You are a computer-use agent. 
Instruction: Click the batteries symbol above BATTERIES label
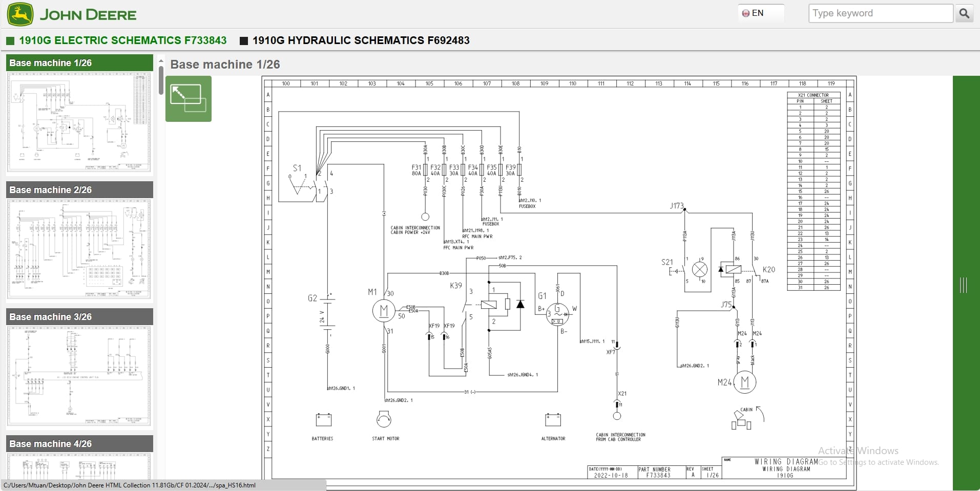tap(323, 420)
